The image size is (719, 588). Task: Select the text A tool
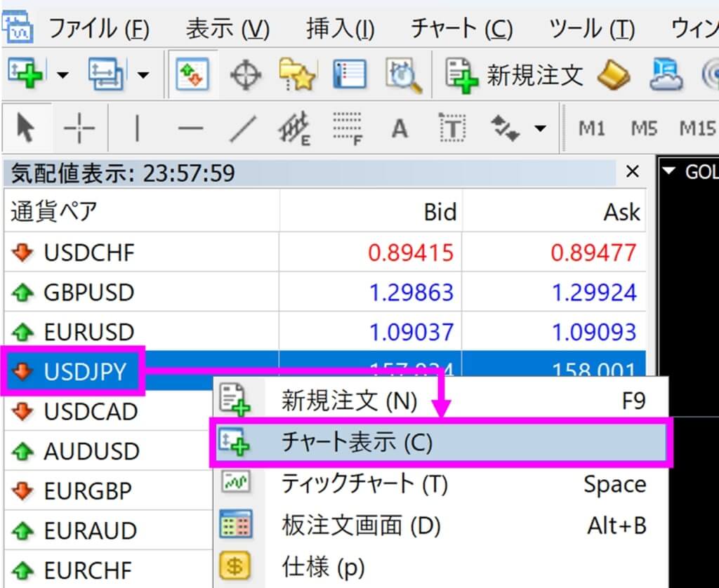pyautogui.click(x=400, y=128)
